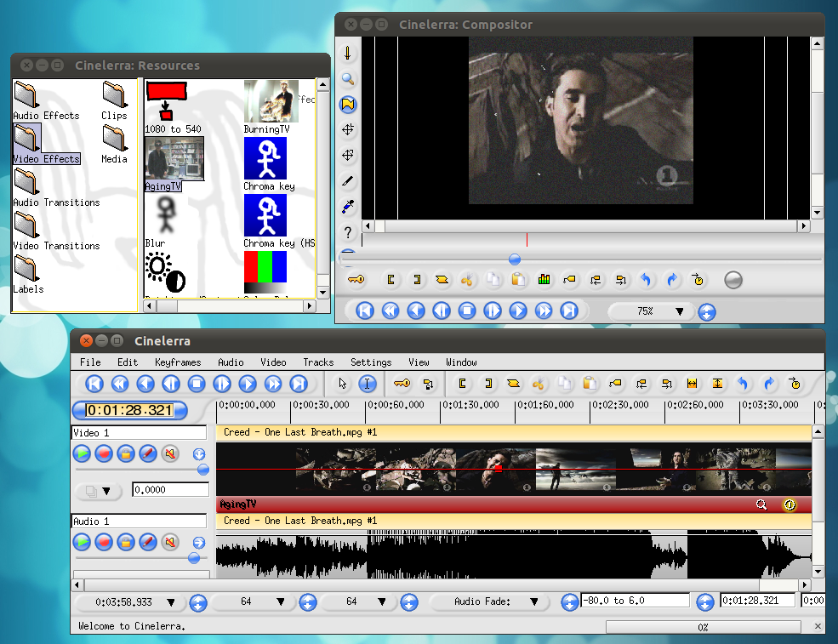Select the BurningTV effect in Resources
838x644 pixels.
tap(271, 107)
